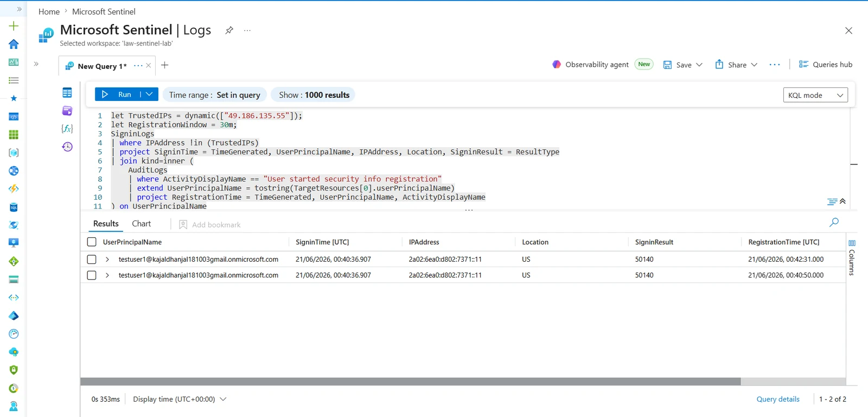Open the Run button dropdown arrow

pos(149,94)
